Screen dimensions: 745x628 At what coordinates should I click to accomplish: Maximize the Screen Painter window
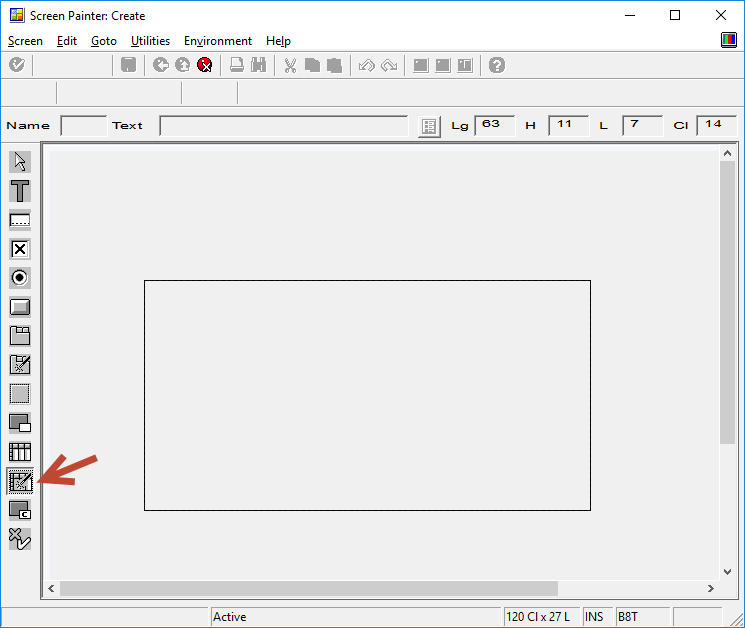pos(675,15)
